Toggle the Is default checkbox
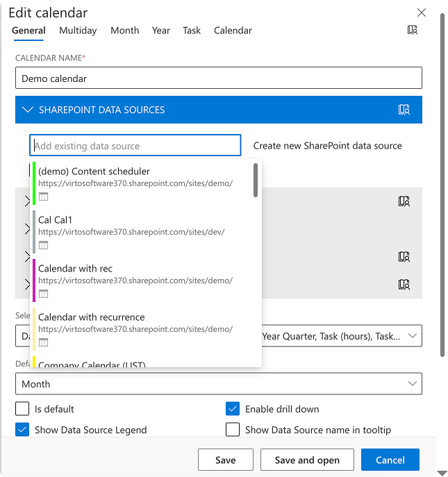The width and height of the screenshot is (448, 477). click(23, 409)
